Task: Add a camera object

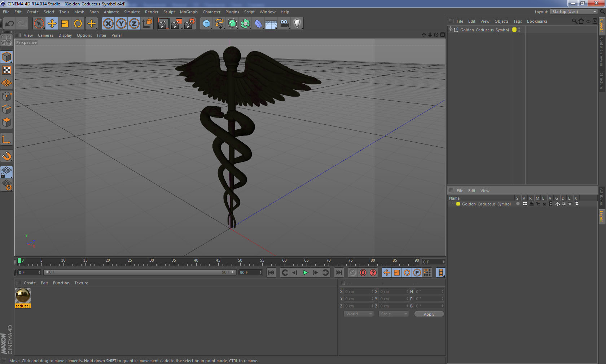Action: (284, 24)
